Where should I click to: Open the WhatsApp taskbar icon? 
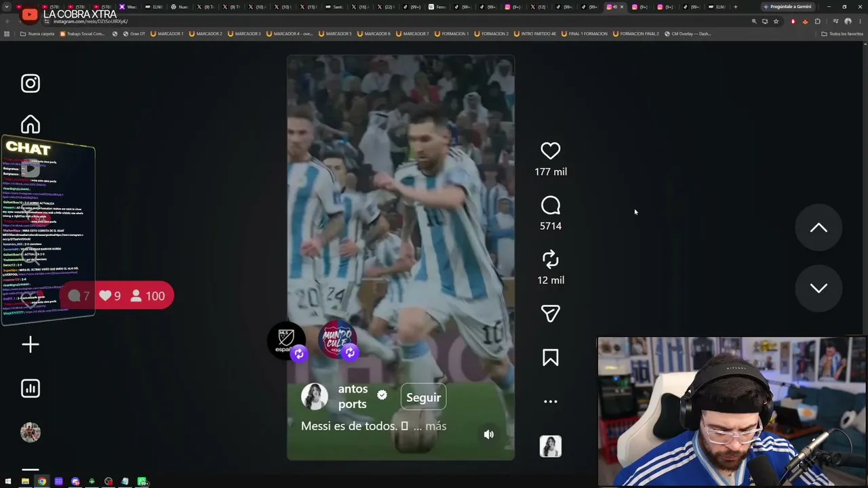coord(142,482)
